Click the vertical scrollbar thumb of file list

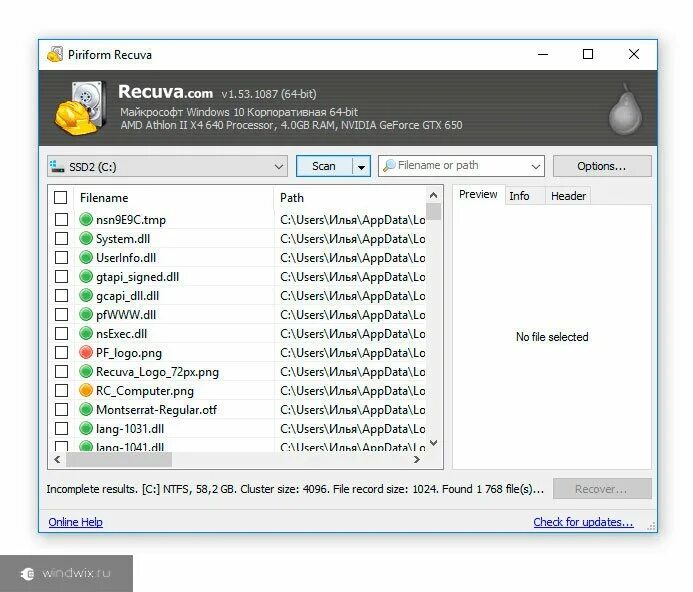click(434, 212)
